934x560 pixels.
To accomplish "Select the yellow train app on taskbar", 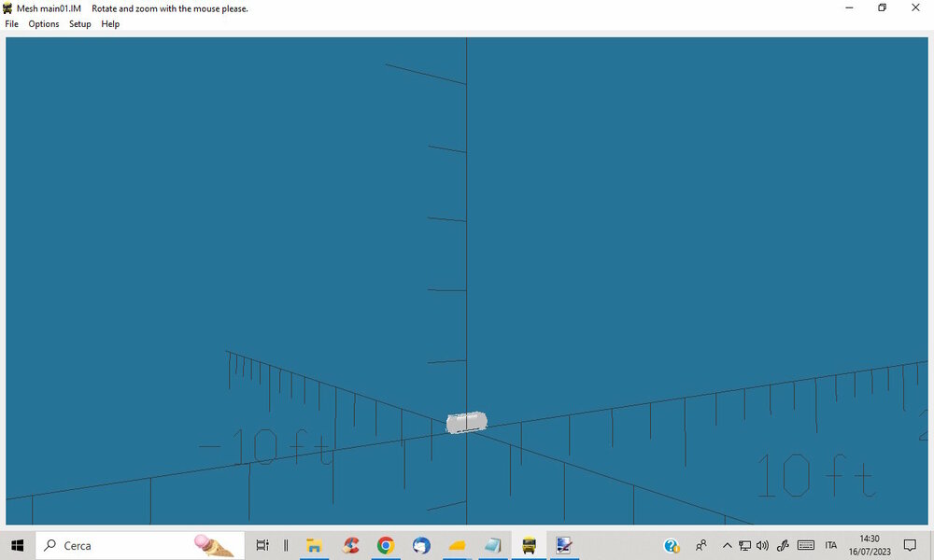I will point(529,545).
